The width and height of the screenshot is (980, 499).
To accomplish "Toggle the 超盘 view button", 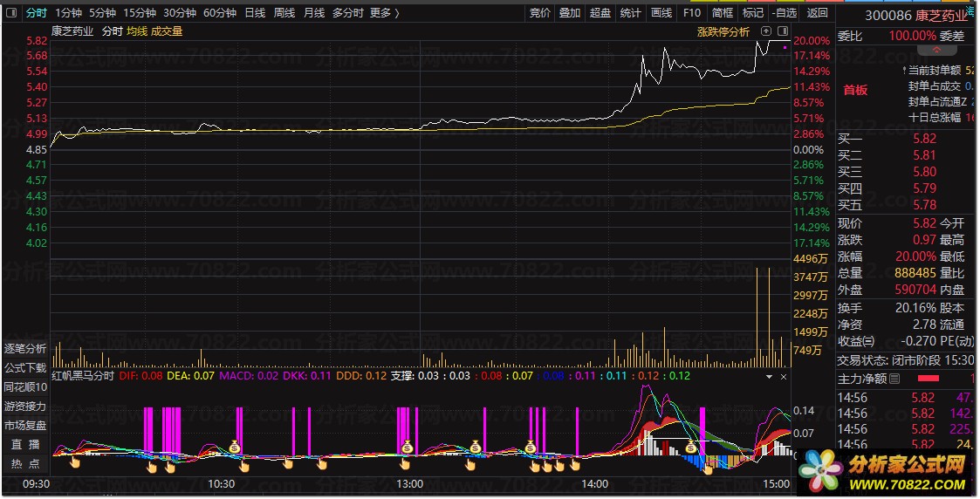I will (x=600, y=13).
